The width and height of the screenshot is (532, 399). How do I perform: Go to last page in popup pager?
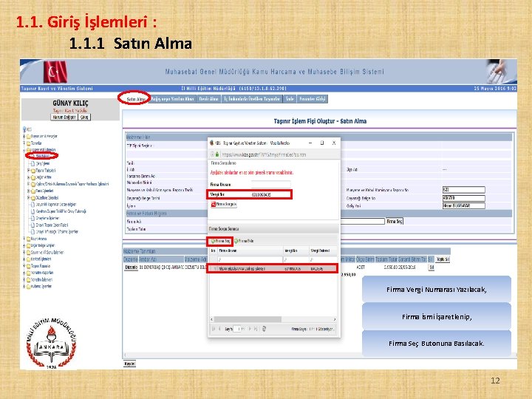click(x=256, y=329)
